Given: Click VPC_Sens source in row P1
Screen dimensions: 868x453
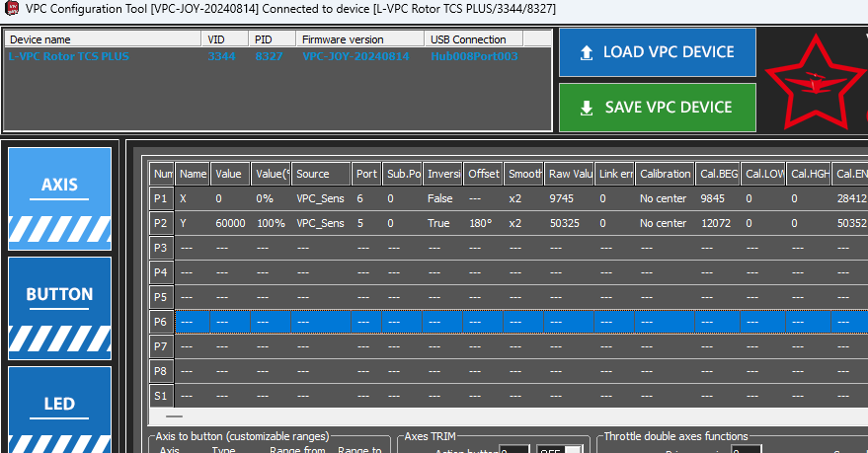Looking at the screenshot, I should coord(321,198).
